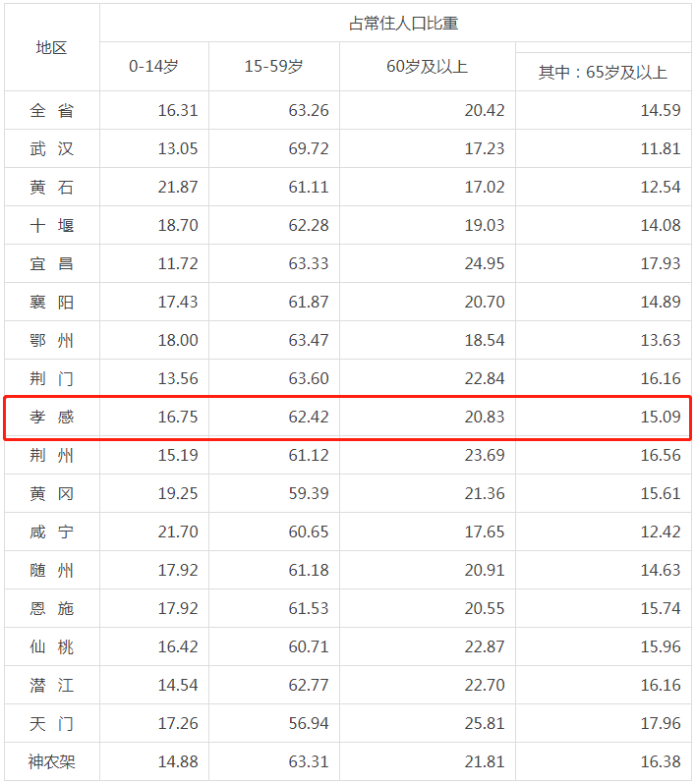Click the 宜昌 region cell

(51, 263)
